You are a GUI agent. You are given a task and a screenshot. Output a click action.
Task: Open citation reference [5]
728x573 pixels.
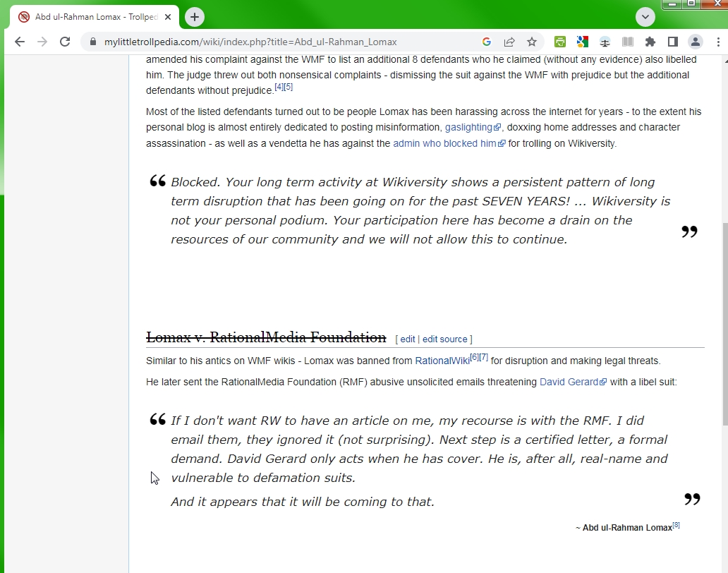pyautogui.click(x=289, y=87)
